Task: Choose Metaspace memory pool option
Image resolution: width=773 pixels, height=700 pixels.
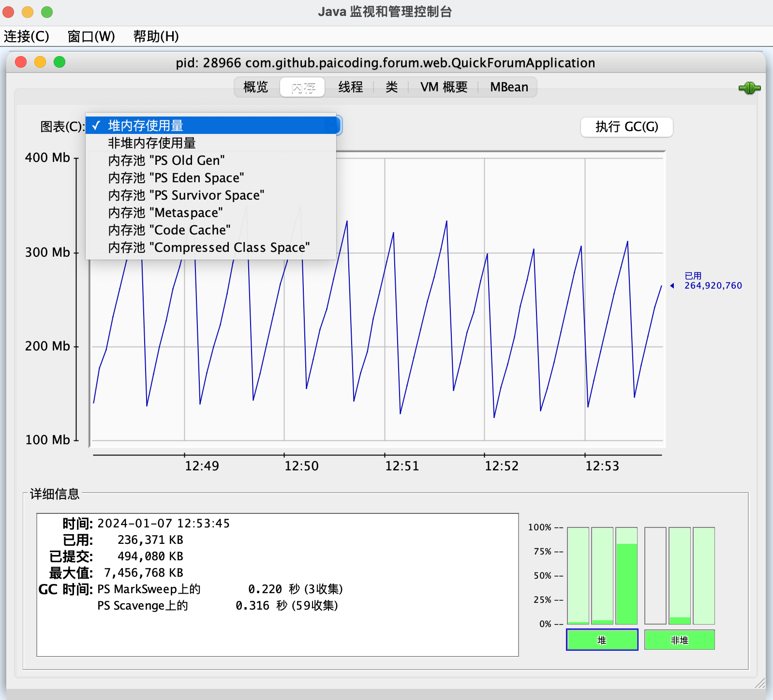Action: coord(165,213)
